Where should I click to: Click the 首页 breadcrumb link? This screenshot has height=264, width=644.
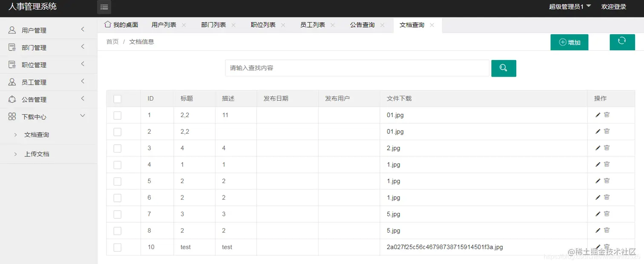[112, 42]
